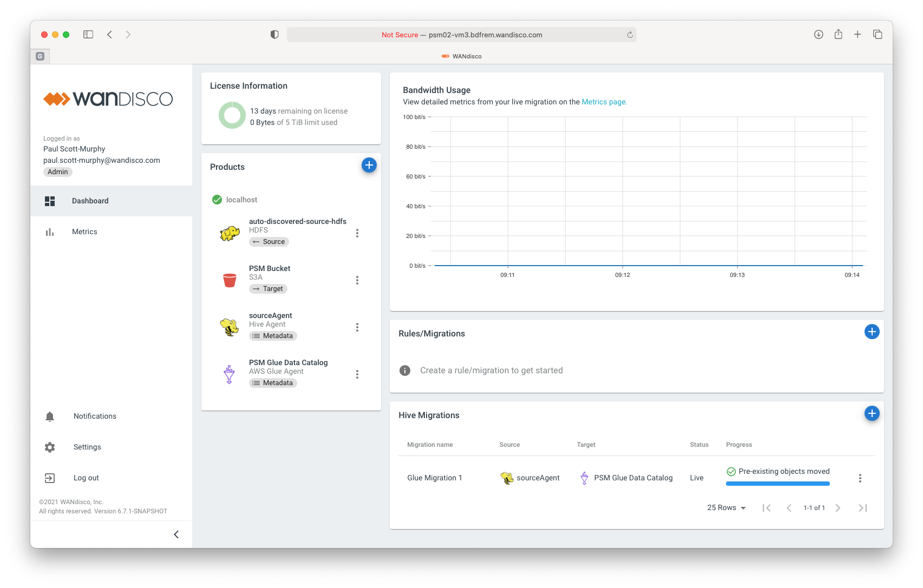Expand the 25 Rows page size dropdown
The width and height of the screenshot is (923, 588).
tap(726, 507)
